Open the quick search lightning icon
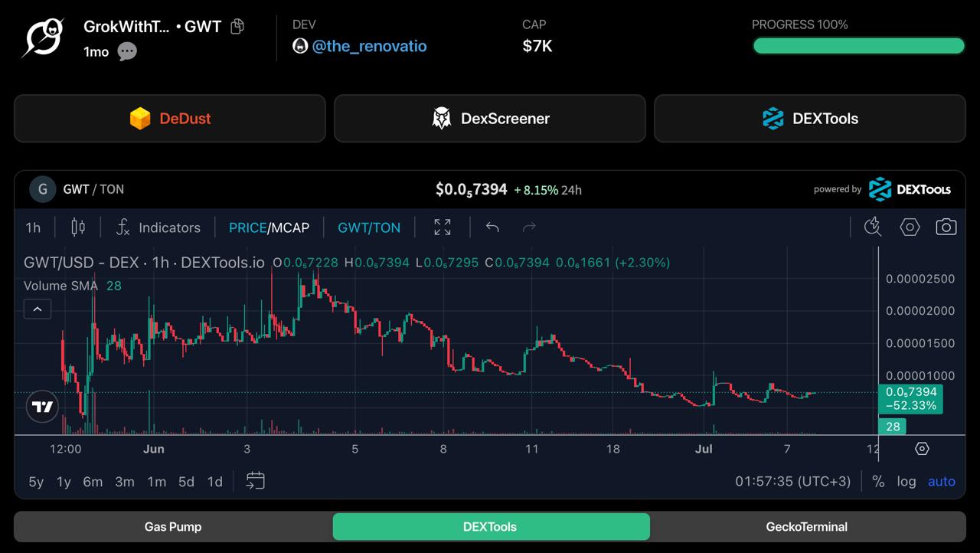The image size is (980, 553). (873, 227)
